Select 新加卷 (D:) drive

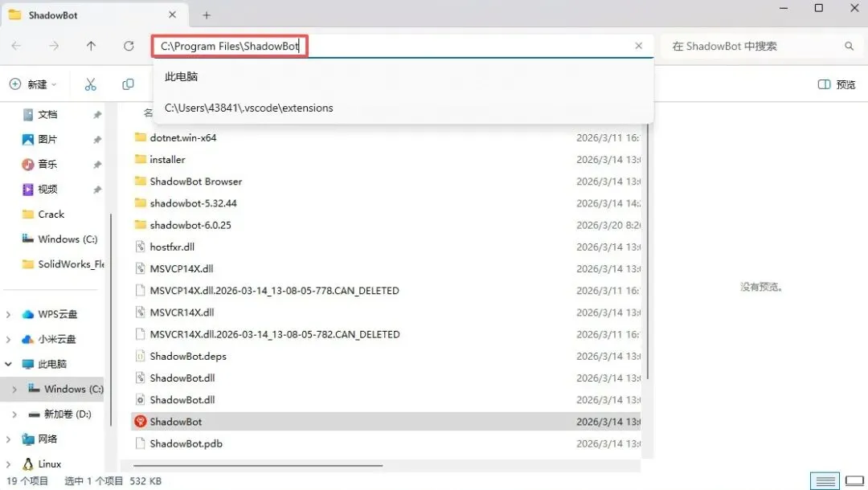point(67,414)
